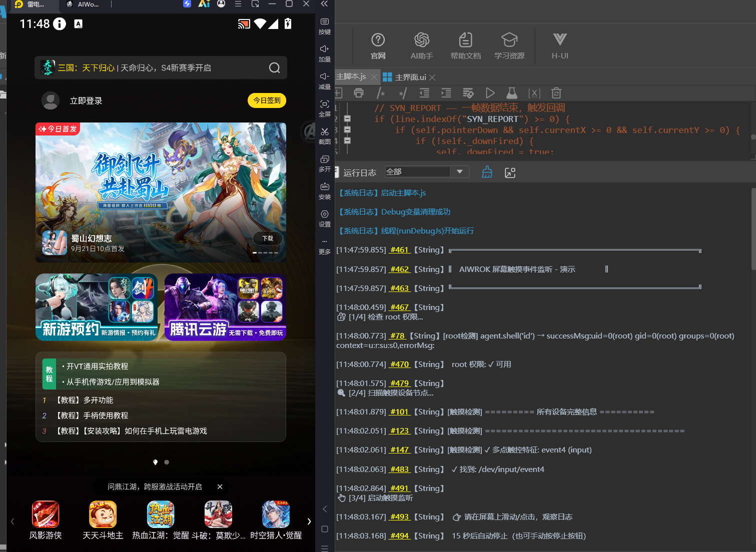
Task: Toggle 全屏 fullscreen in emulator sidebar
Action: tap(325, 108)
